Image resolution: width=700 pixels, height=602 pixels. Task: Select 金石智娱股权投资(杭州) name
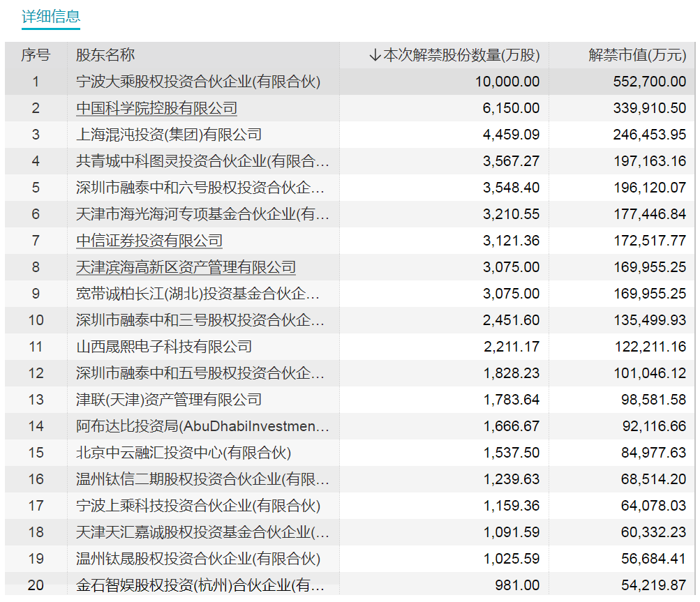[200, 585]
